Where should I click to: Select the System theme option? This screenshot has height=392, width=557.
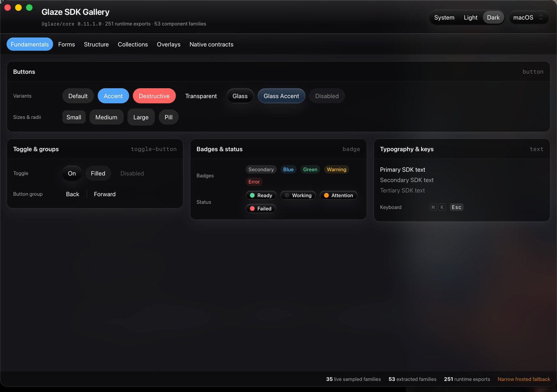(x=444, y=18)
